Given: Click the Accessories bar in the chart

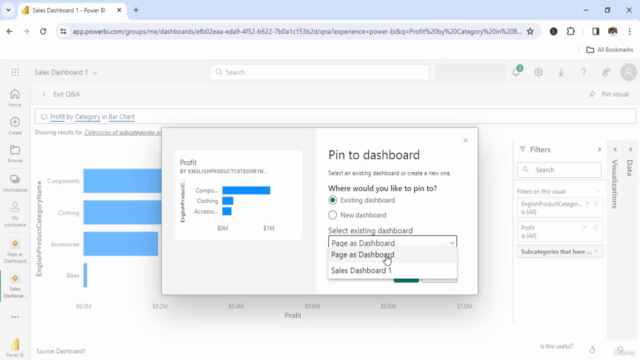Looking at the screenshot, I should point(120,244).
